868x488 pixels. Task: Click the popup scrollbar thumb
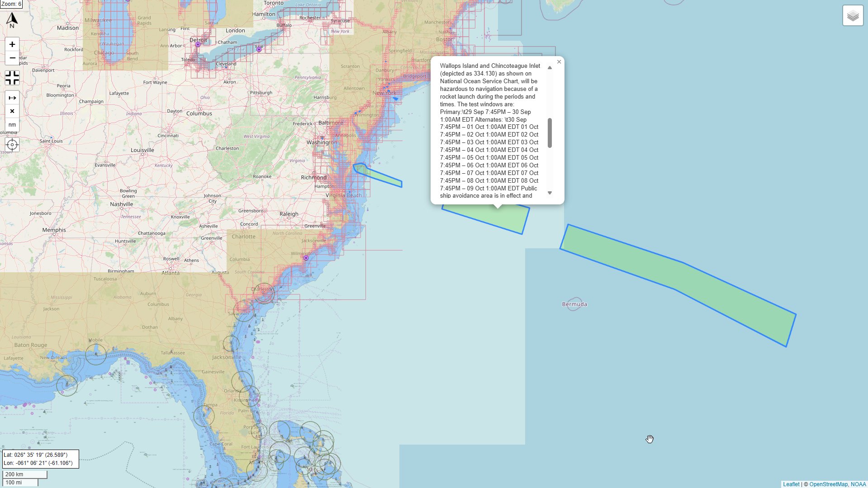tap(550, 133)
